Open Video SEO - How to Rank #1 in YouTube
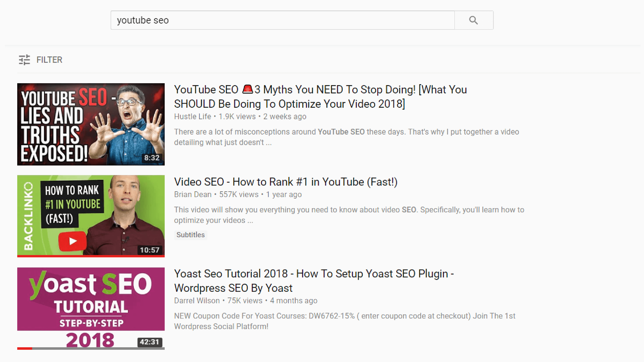Viewport: 644px width, 362px height. coord(286,182)
